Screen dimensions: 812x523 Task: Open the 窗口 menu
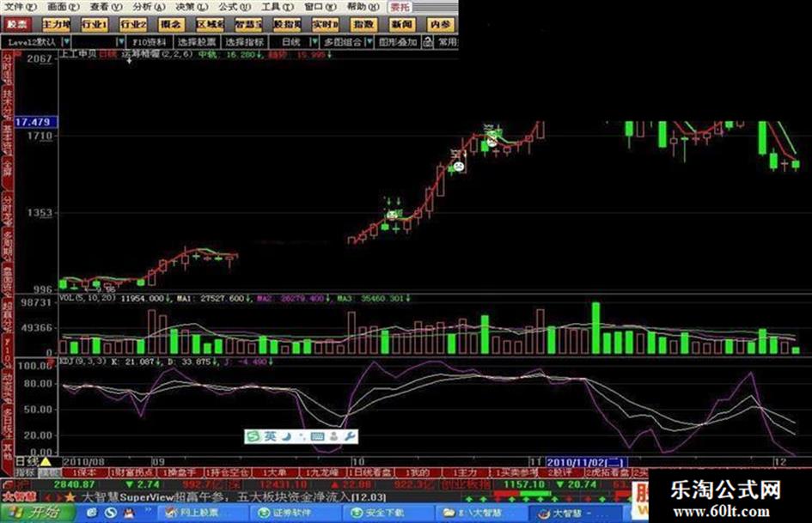click(x=320, y=7)
